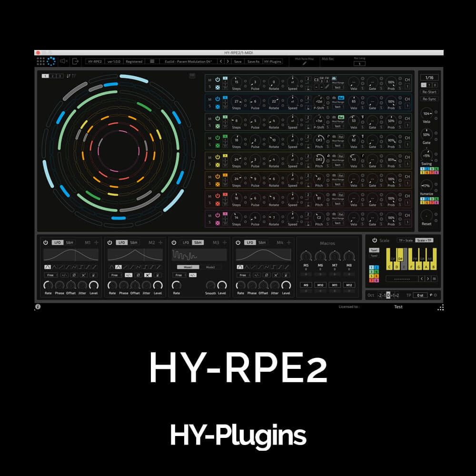This screenshot has width=476, height=476.
Task: Toggle power on the second sequencer track
Action: tap(218, 98)
